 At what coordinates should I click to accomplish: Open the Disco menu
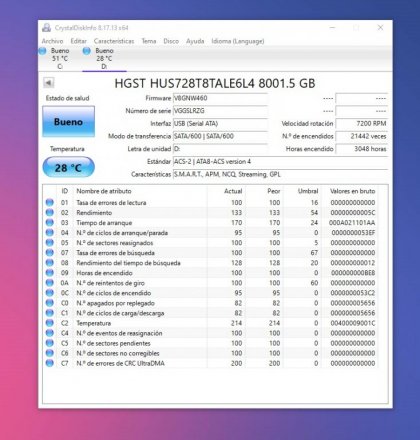tap(171, 41)
